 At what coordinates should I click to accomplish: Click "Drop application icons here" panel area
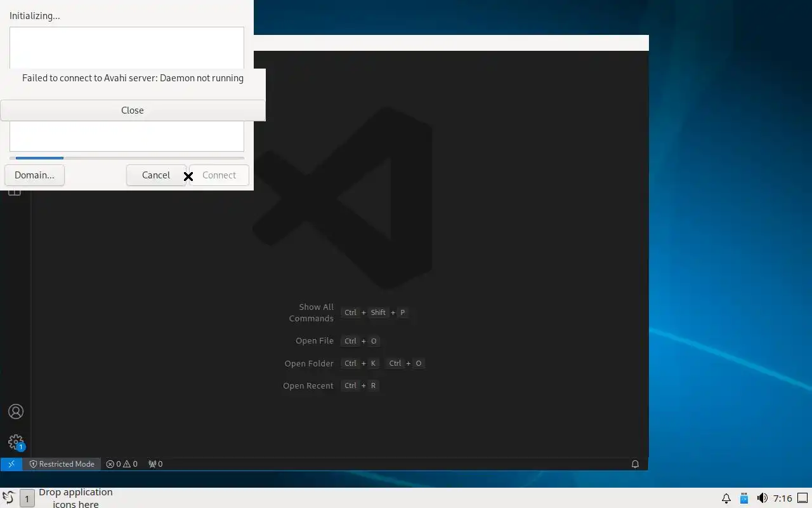(75, 498)
